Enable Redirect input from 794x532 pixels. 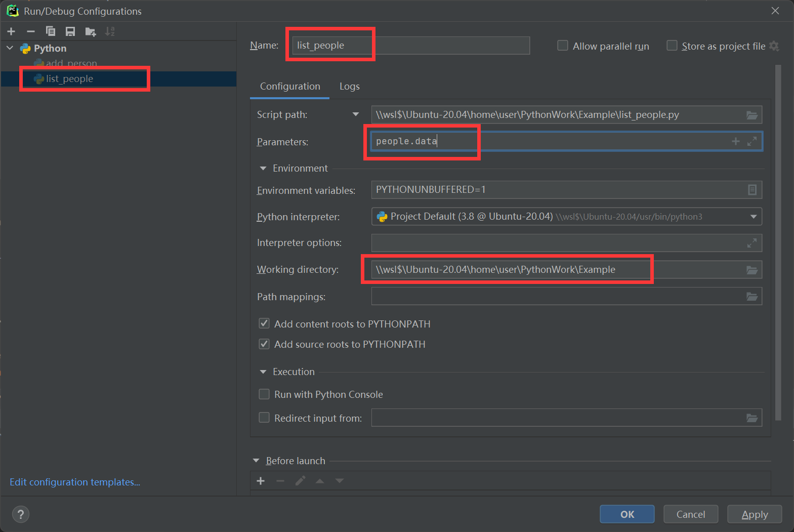pyautogui.click(x=264, y=418)
